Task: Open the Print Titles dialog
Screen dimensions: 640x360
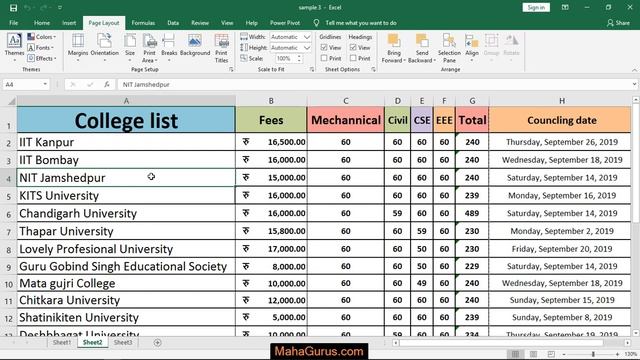Action: 221,48
